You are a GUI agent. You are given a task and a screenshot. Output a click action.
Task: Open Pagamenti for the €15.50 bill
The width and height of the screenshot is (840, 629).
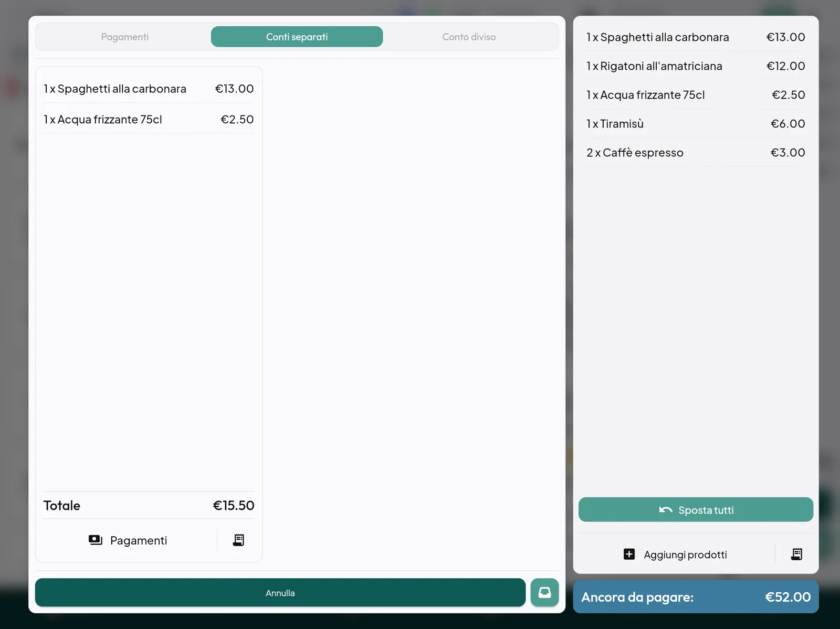128,540
